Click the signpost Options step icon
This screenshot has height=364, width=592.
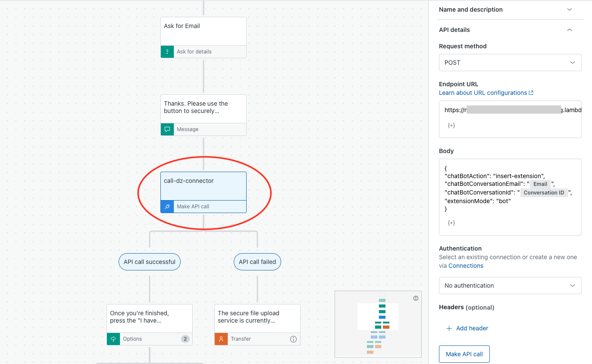113,339
